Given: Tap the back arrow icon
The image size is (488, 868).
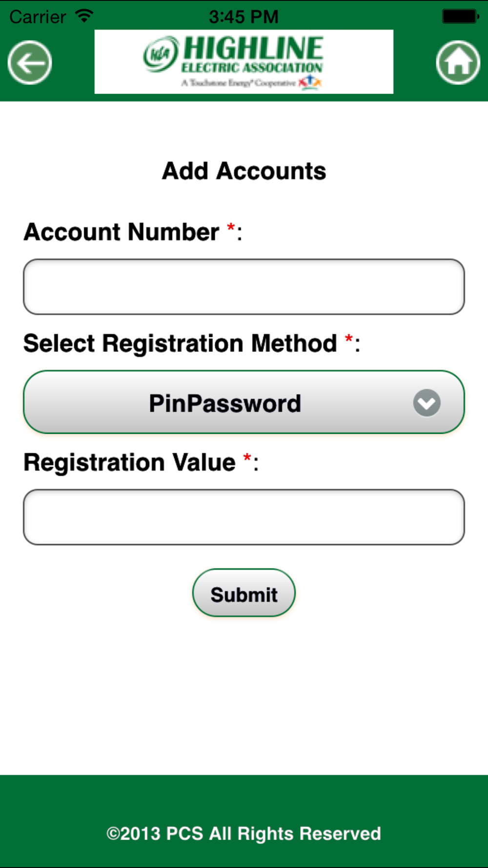Looking at the screenshot, I should pos(30,62).
